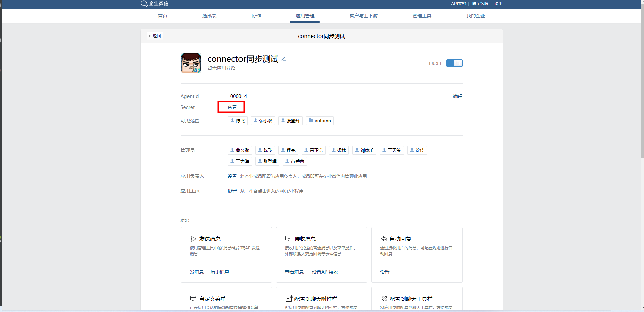Toggle the 已启用 app enable switch
Viewport: 644px width, 312px height.
click(x=454, y=63)
